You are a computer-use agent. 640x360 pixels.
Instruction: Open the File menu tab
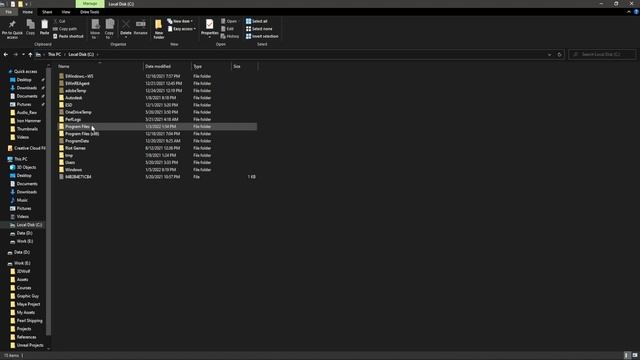pyautogui.click(x=9, y=12)
